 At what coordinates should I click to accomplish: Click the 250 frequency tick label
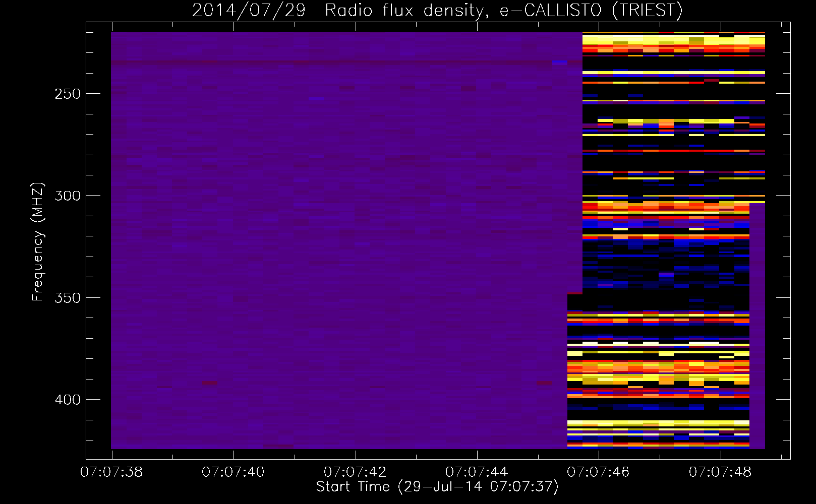[x=68, y=94]
